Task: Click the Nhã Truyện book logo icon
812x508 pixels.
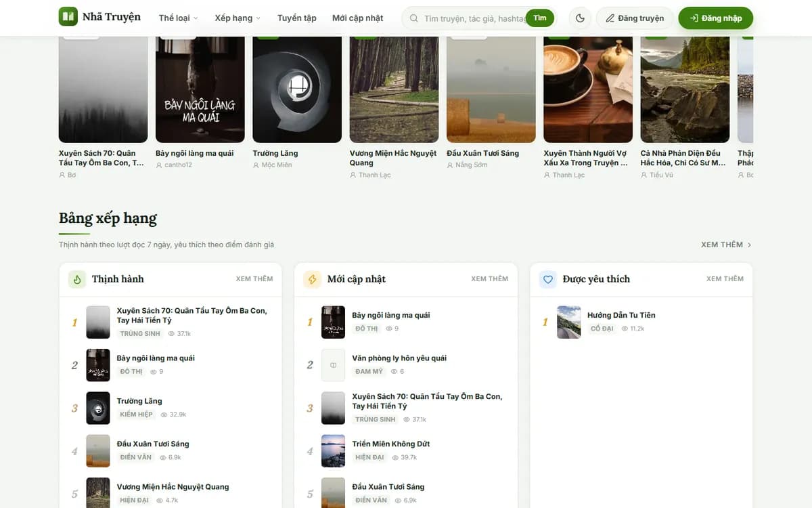Action: tap(68, 17)
